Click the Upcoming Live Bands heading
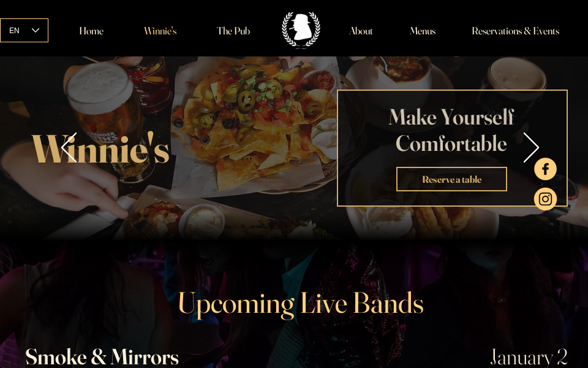This screenshot has width=588, height=368. [x=301, y=304]
